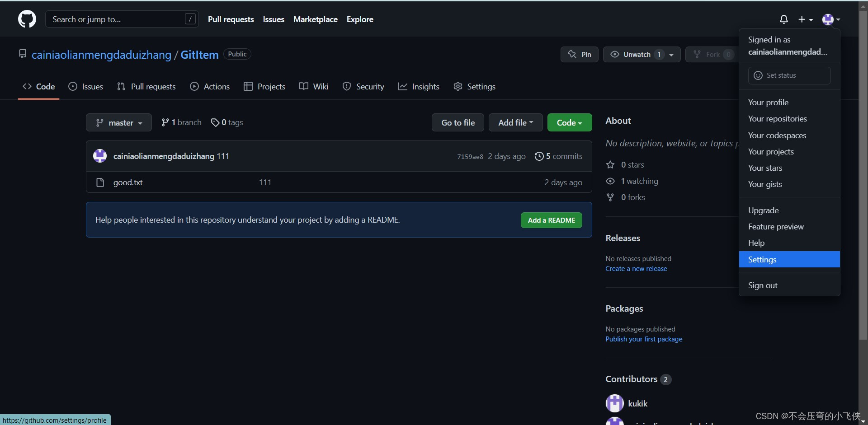Image resolution: width=868 pixels, height=425 pixels.
Task: Click the repository book icon beside owner name
Action: pyautogui.click(x=23, y=54)
